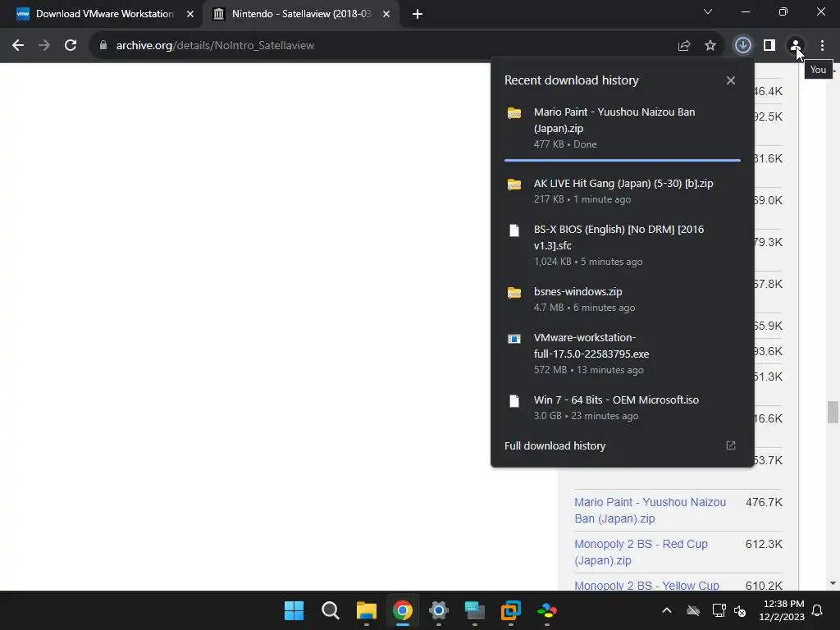Close the Download VMware Workstation tab
The width and height of the screenshot is (840, 630).
190,14
